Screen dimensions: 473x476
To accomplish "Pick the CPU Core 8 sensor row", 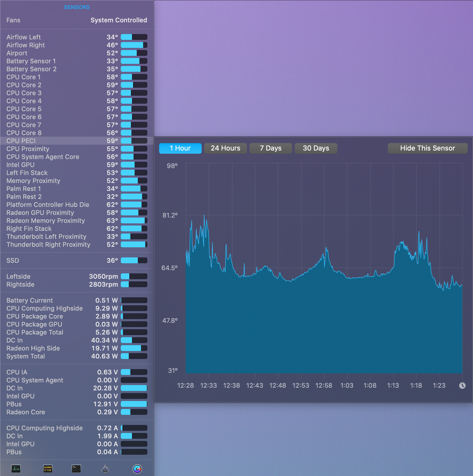I will [x=77, y=133].
